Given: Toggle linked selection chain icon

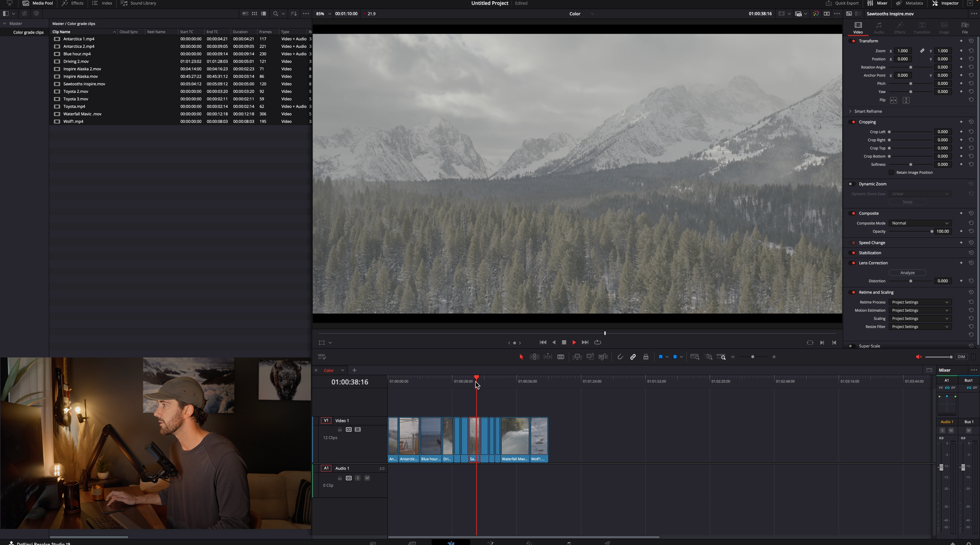Looking at the screenshot, I should coord(633,357).
